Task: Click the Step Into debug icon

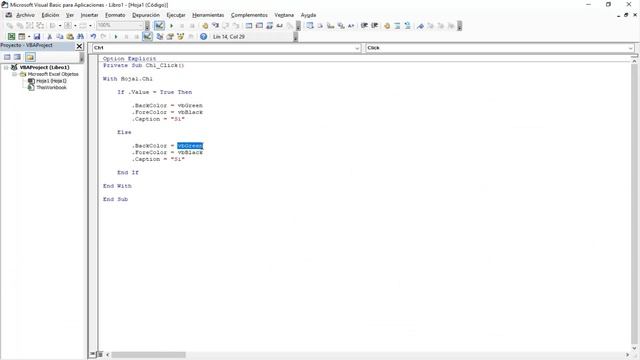Action: (215, 26)
